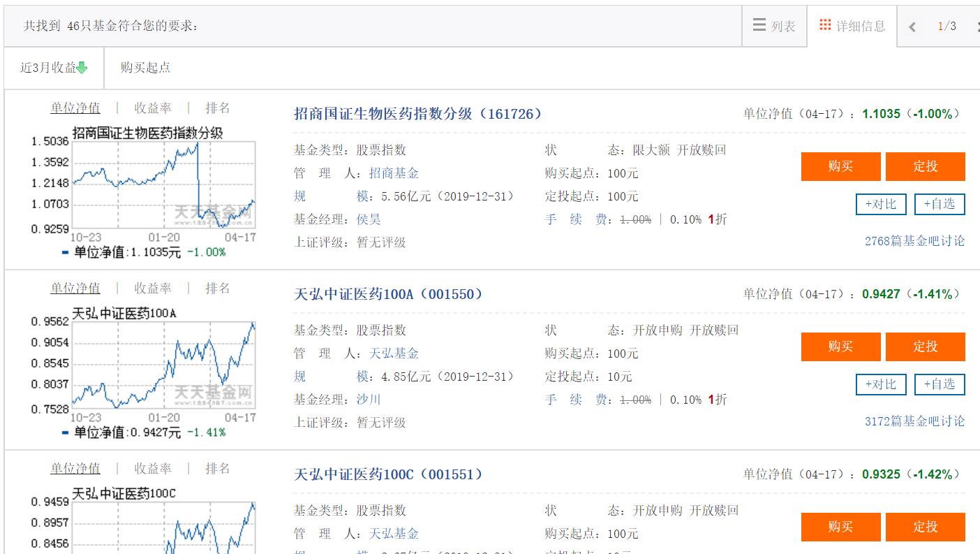Image resolution: width=980 pixels, height=554 pixels.
Task: Select the 排名 tab for the first fund
Action: 218,108
